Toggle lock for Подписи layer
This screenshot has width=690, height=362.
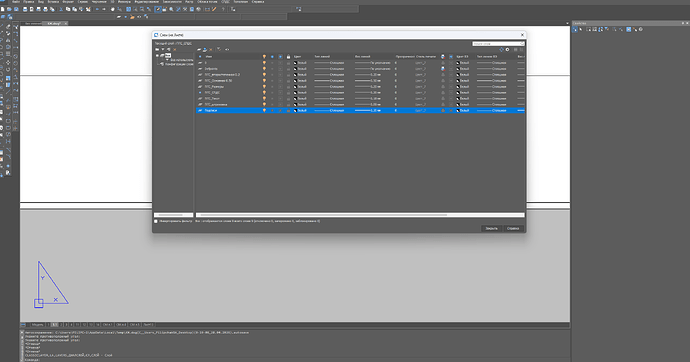(288, 110)
